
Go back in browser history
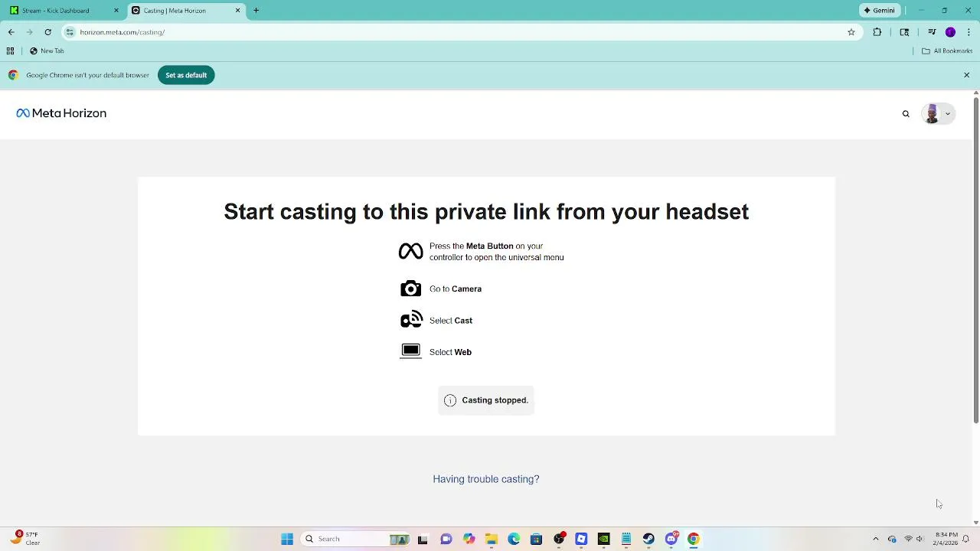tap(11, 32)
